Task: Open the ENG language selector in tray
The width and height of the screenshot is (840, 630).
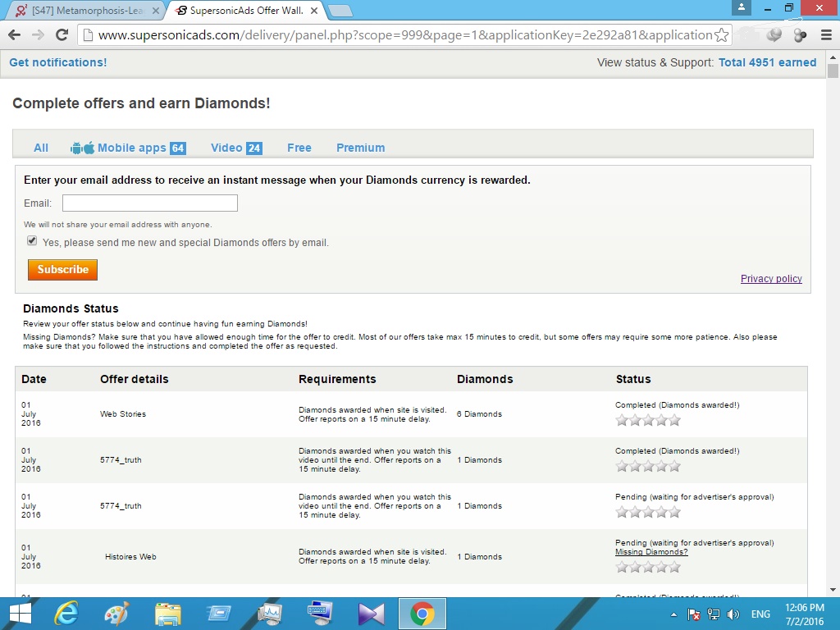Action: pyautogui.click(x=760, y=614)
